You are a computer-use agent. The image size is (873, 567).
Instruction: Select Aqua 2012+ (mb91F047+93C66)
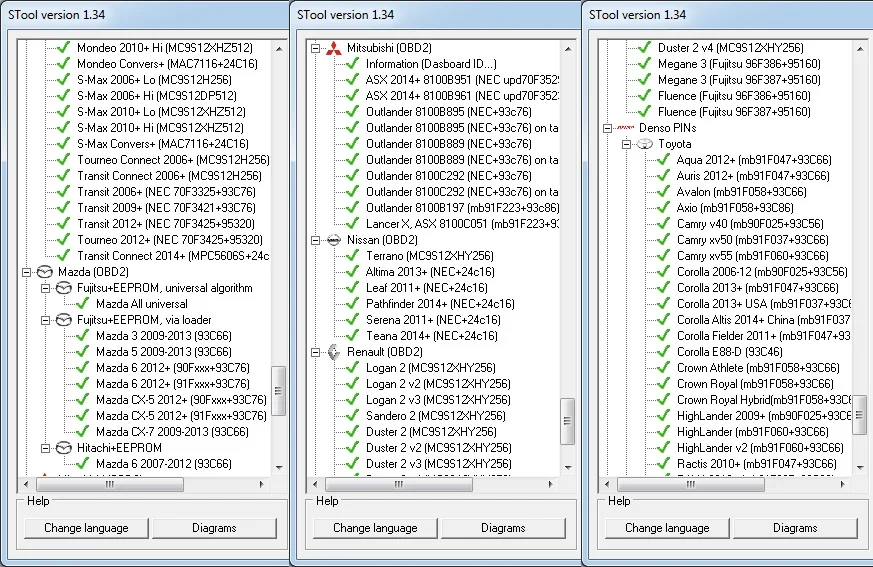point(754,160)
